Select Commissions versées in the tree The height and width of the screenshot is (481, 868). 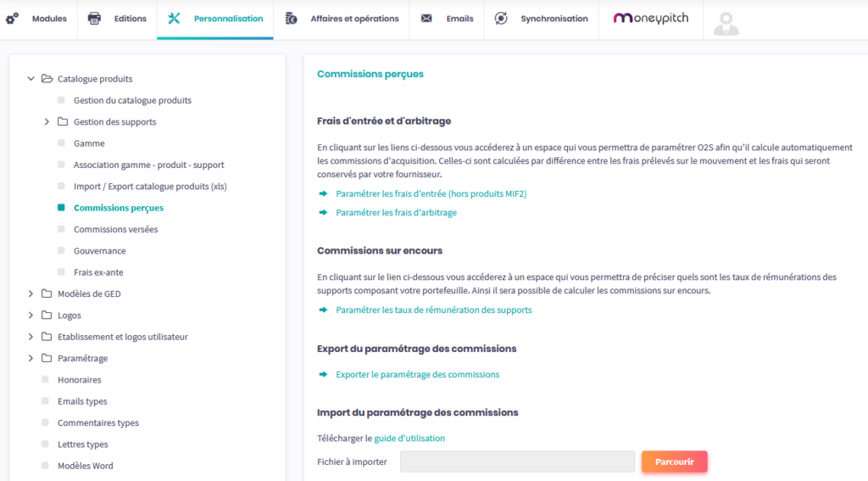pos(115,230)
